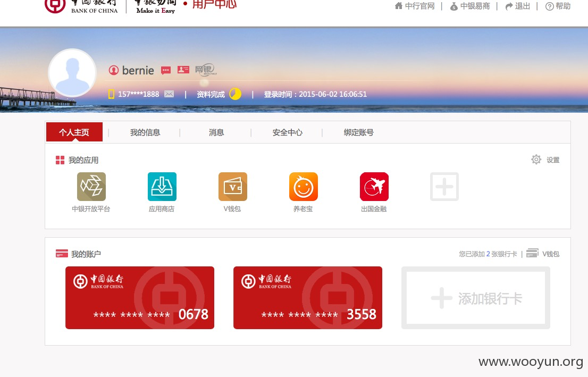
Task: Click the V钱包 link in 我的账户
Action: click(550, 254)
